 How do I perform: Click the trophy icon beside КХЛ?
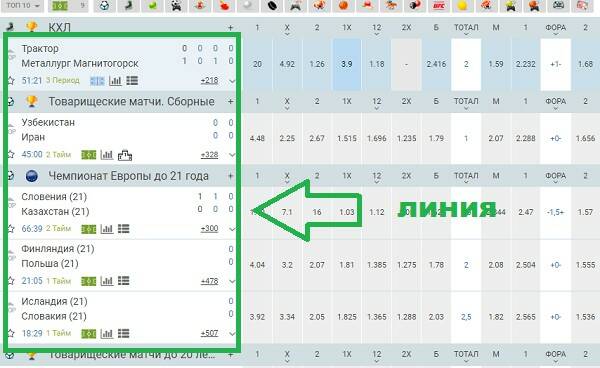[32, 27]
